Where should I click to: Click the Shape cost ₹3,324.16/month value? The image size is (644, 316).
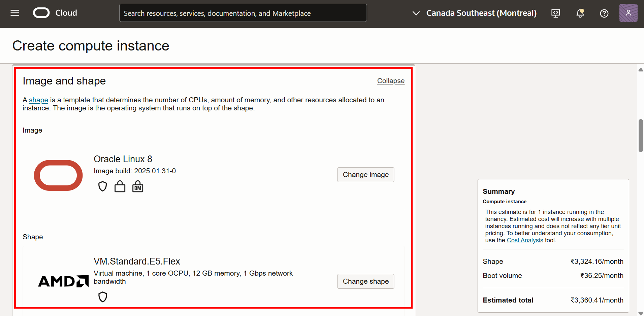597,261
